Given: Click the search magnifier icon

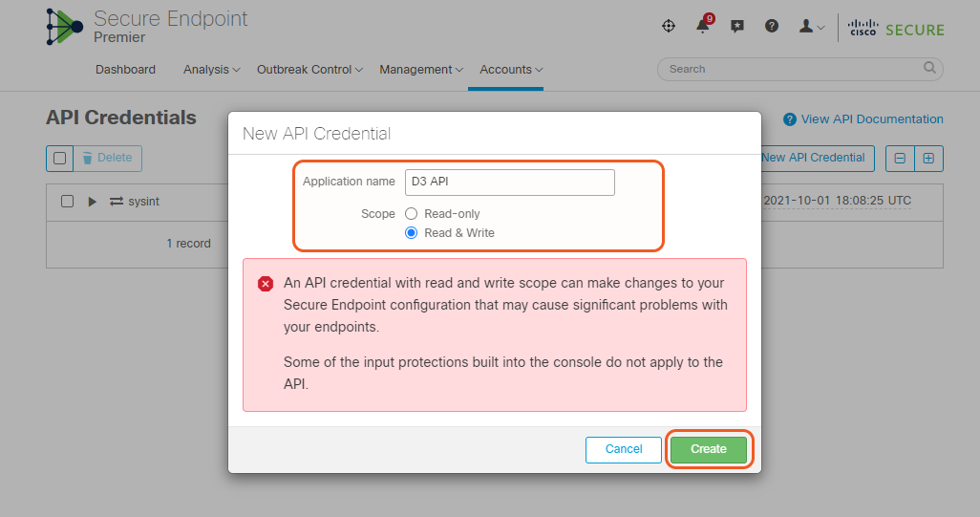Looking at the screenshot, I should pos(929,68).
